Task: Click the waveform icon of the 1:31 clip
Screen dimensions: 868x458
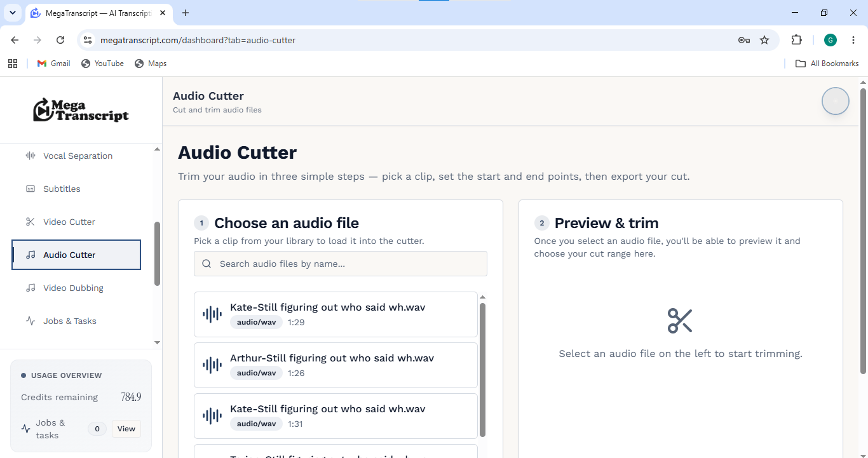Action: [212, 416]
